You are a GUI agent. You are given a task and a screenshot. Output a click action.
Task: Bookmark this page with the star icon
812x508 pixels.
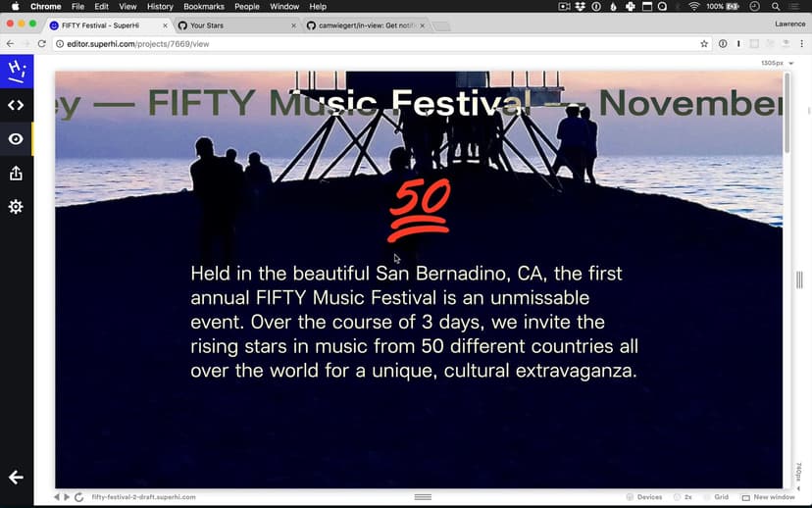(x=704, y=44)
